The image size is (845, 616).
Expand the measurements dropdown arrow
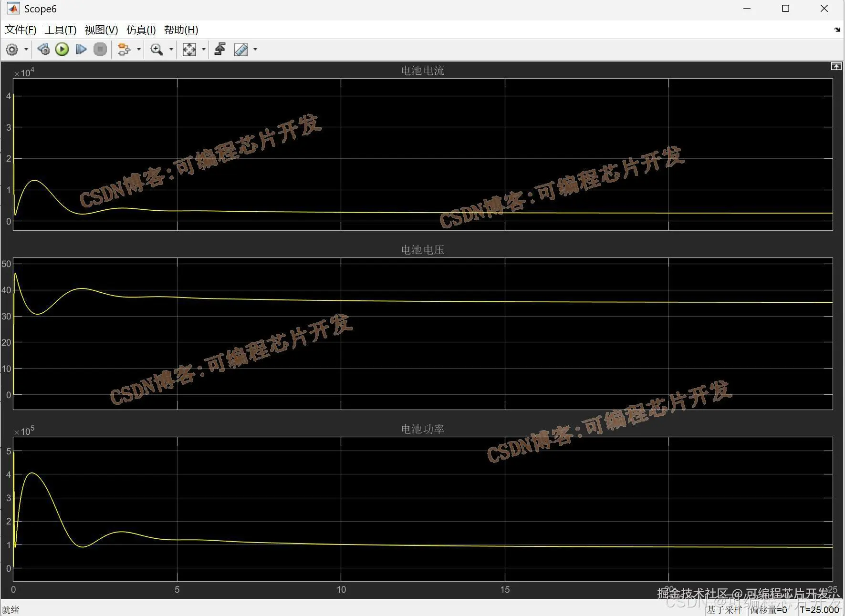point(255,50)
